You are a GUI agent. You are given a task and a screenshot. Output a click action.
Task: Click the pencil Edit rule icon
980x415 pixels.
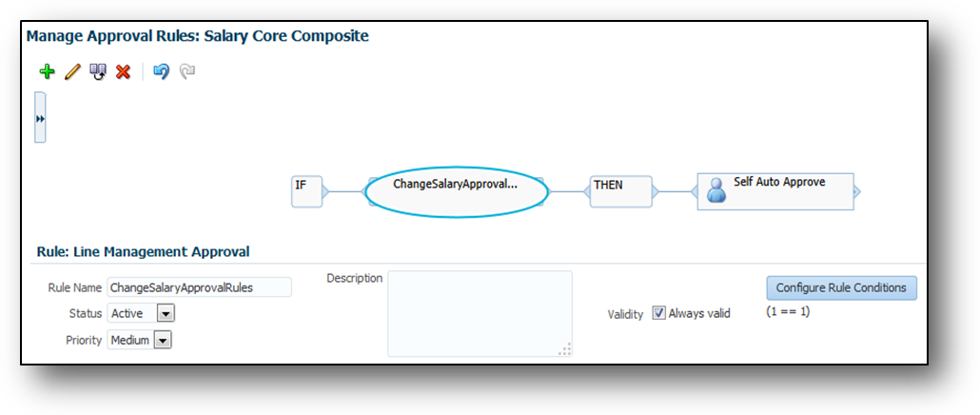coord(72,71)
